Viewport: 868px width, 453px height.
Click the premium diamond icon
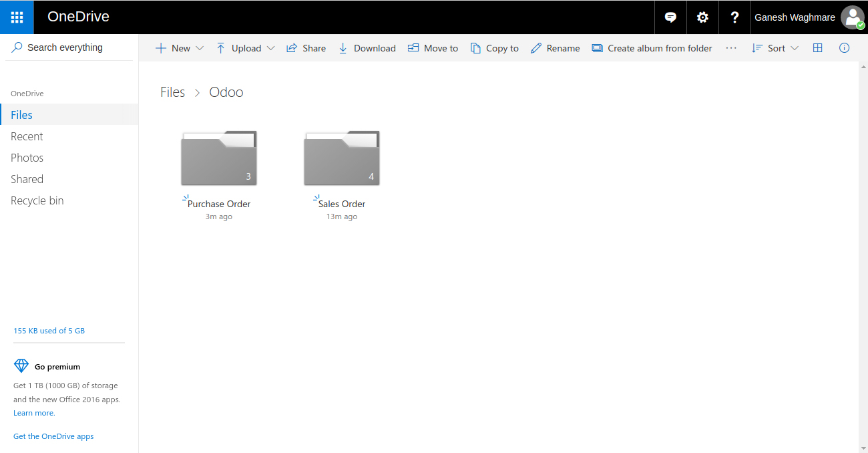point(21,365)
